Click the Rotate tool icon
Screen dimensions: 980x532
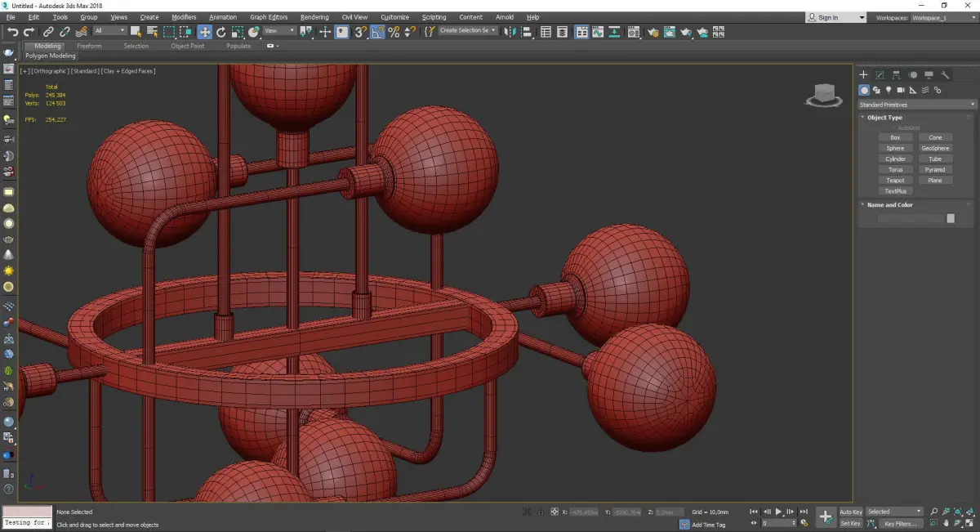pos(220,32)
